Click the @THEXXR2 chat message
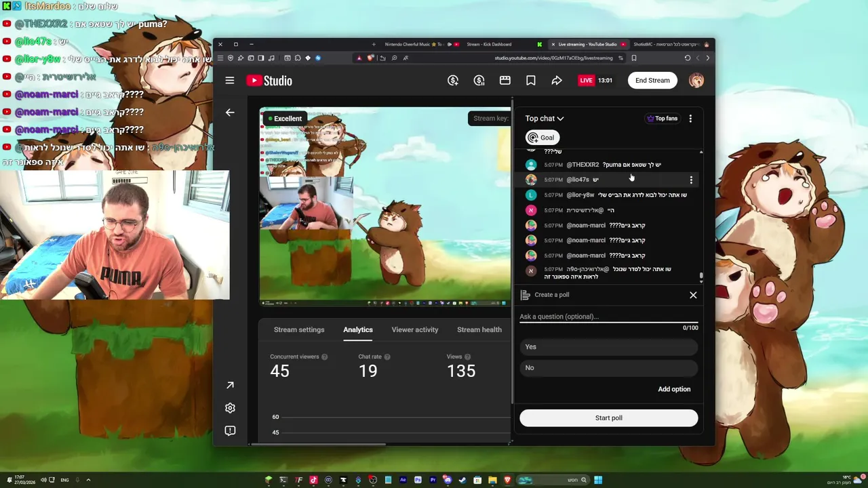 tap(609, 165)
